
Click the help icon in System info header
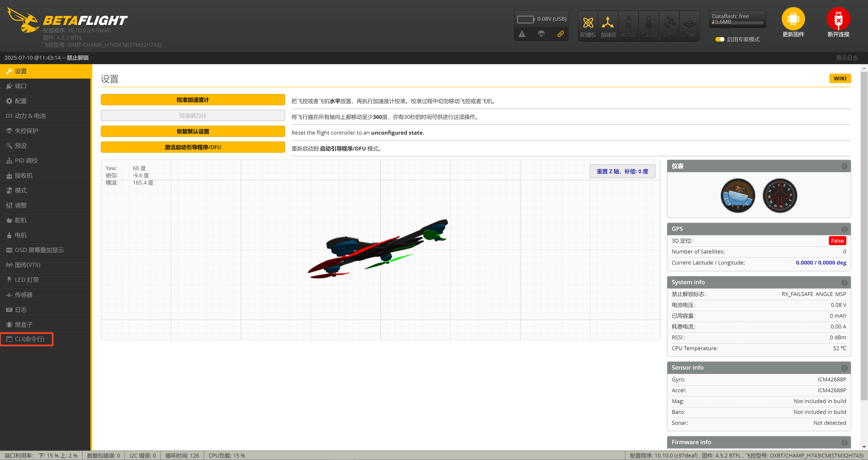(844, 283)
